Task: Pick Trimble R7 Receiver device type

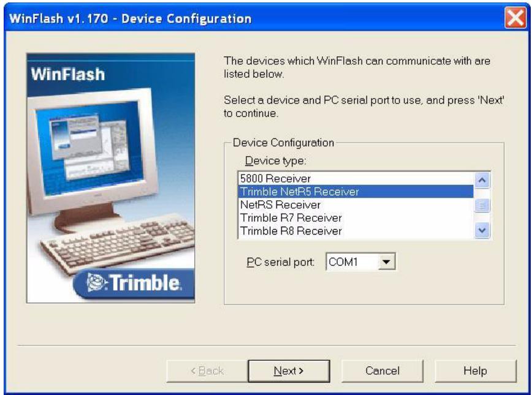Action: (x=355, y=217)
